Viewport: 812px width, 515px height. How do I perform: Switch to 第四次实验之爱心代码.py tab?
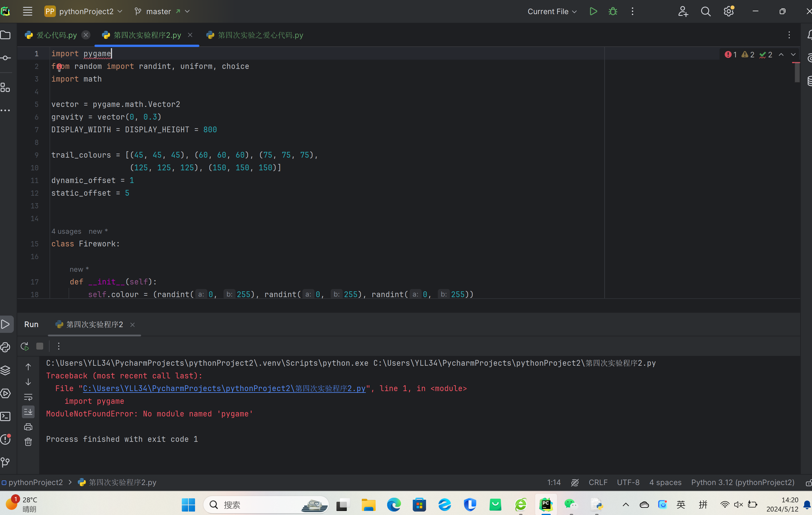point(260,35)
